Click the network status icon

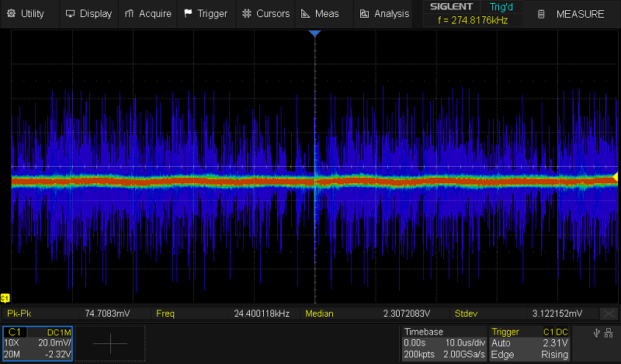coord(610,334)
